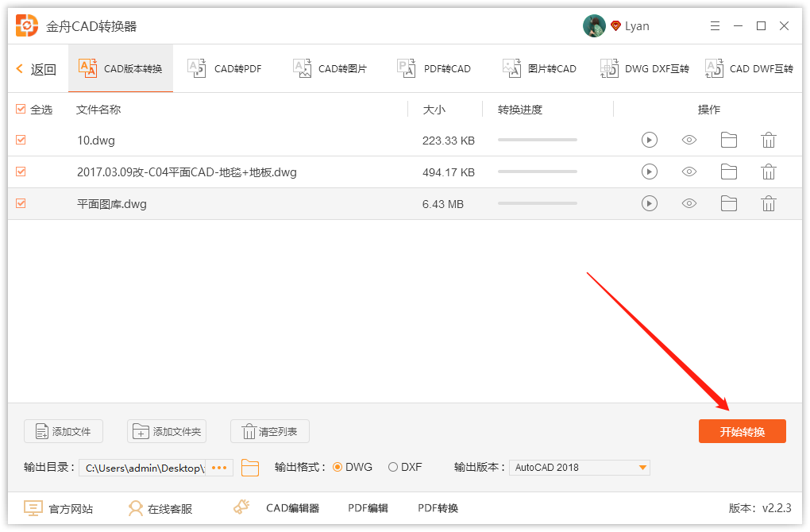Select the DXF output format

coord(393,467)
